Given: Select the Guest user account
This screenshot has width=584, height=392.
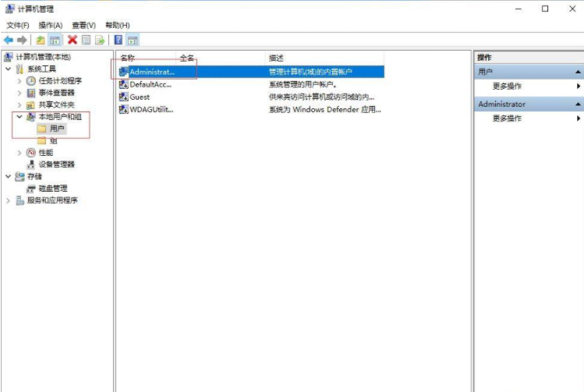Looking at the screenshot, I should click(x=140, y=97).
